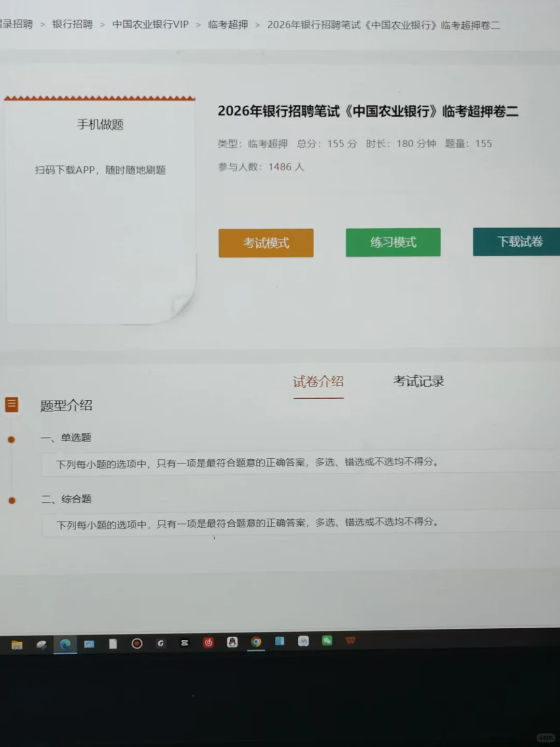Open Microsoft Edge taskbar icon

(65, 644)
